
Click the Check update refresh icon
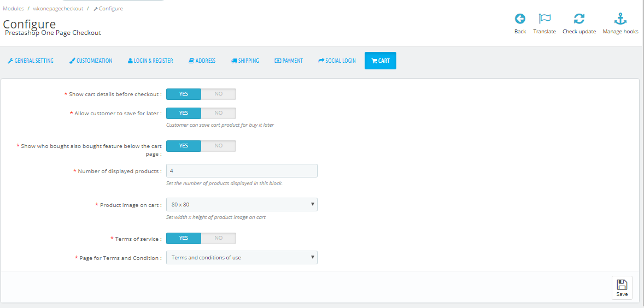click(579, 19)
